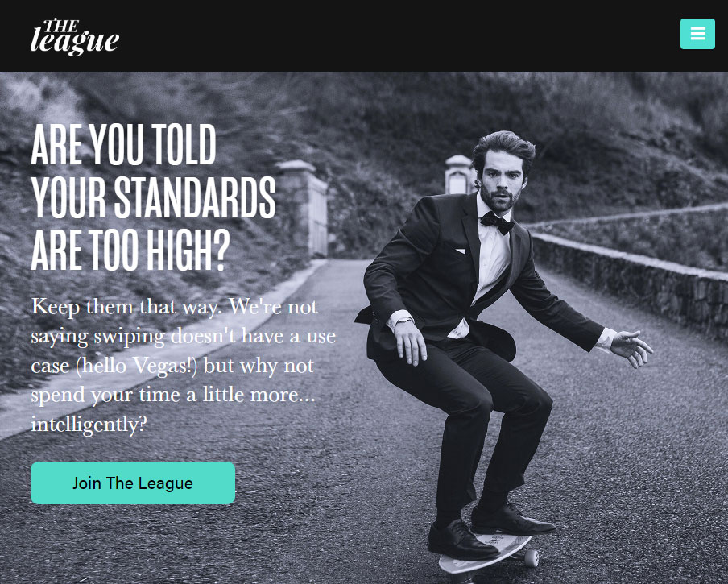The height and width of the screenshot is (584, 728).
Task: Click the word THE in the logo
Action: point(61,25)
